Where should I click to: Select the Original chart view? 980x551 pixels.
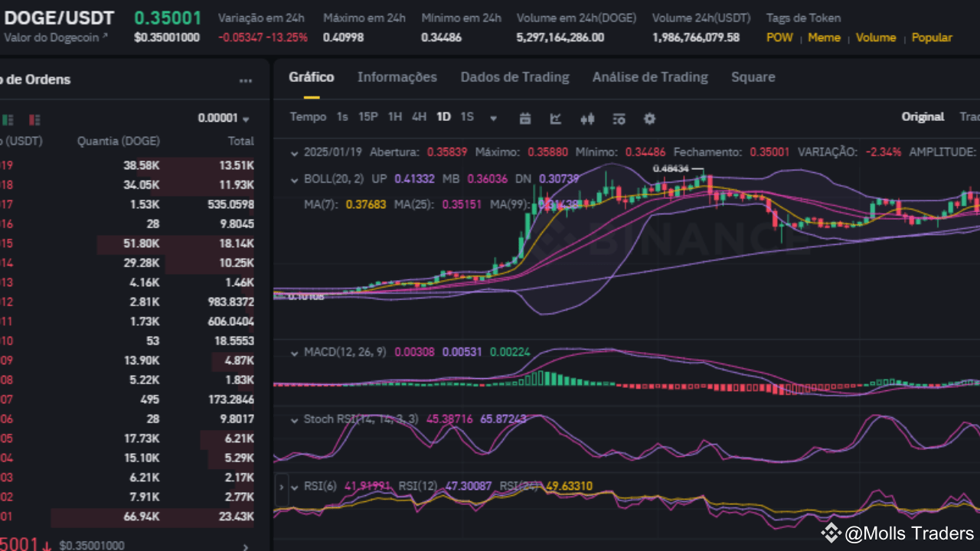(923, 117)
